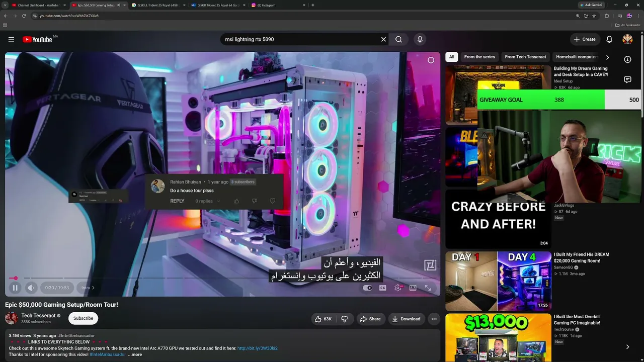644x362 pixels.
Task: Open the Chrome zoom magnifier indicator
Action: click(x=578, y=16)
